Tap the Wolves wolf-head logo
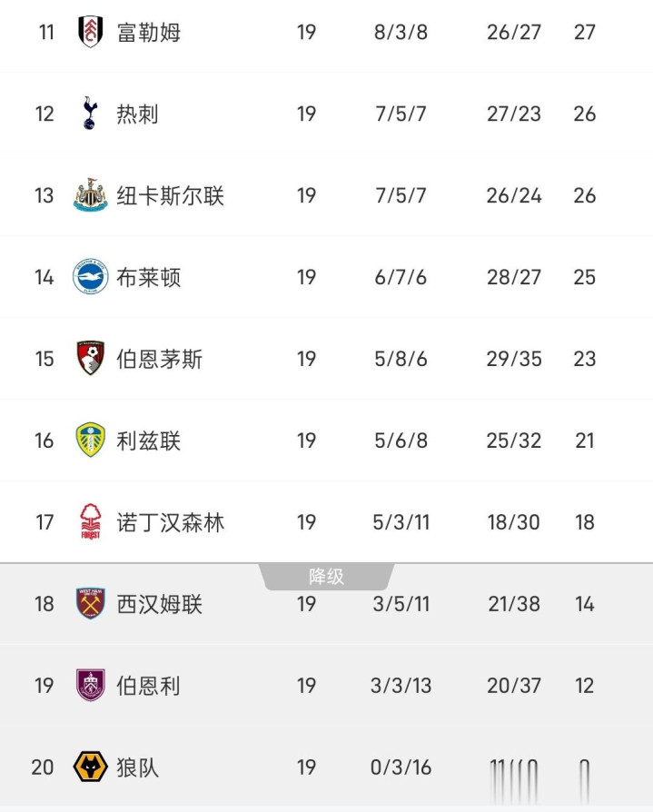Viewport: 653px width, 812px height. 91,767
